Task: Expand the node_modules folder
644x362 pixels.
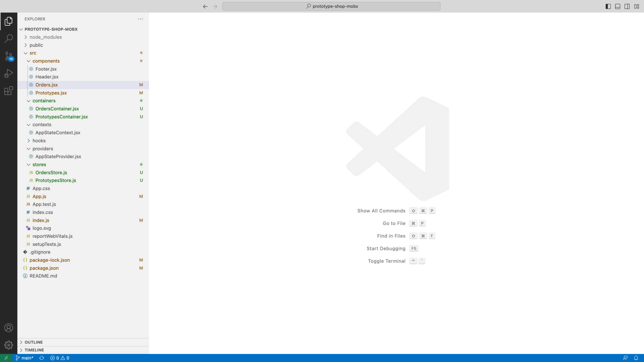Action: pyautogui.click(x=46, y=37)
